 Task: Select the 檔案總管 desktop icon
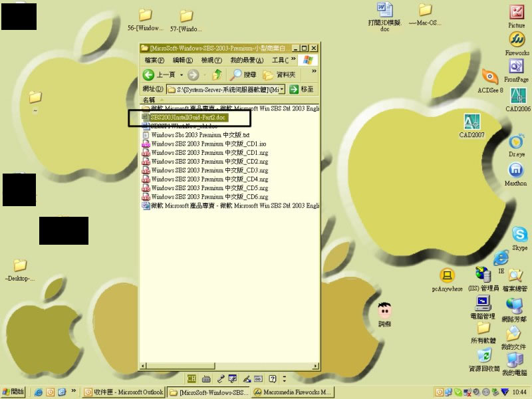click(x=515, y=280)
